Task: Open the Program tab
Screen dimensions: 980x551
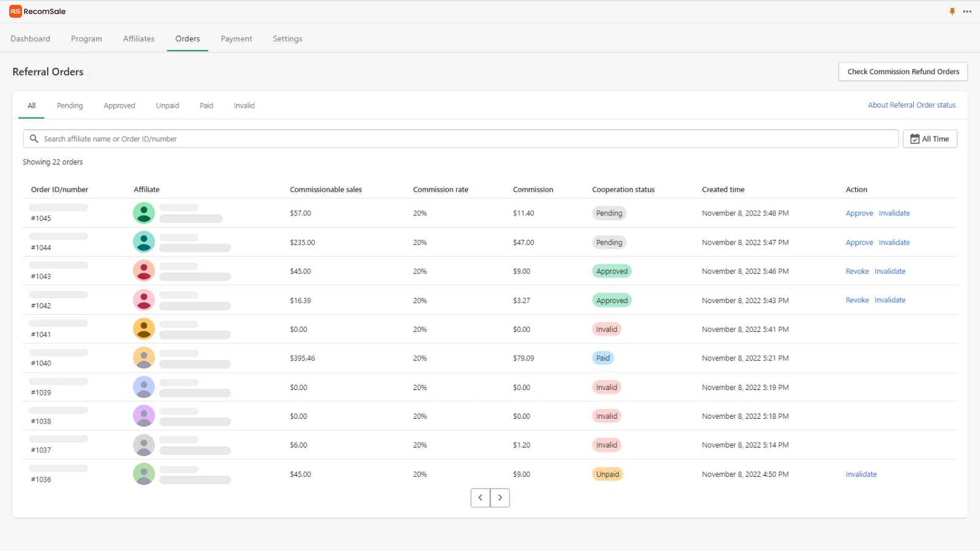Action: pos(86,39)
